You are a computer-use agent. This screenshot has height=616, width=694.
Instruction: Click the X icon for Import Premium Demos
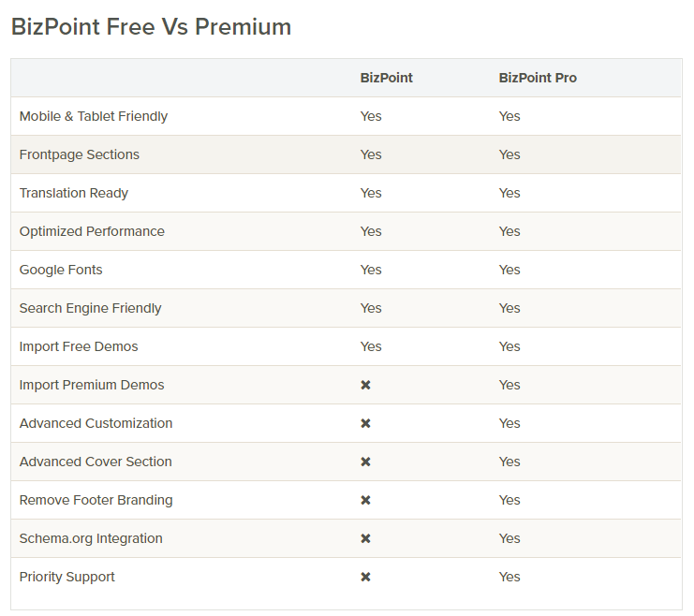365,385
